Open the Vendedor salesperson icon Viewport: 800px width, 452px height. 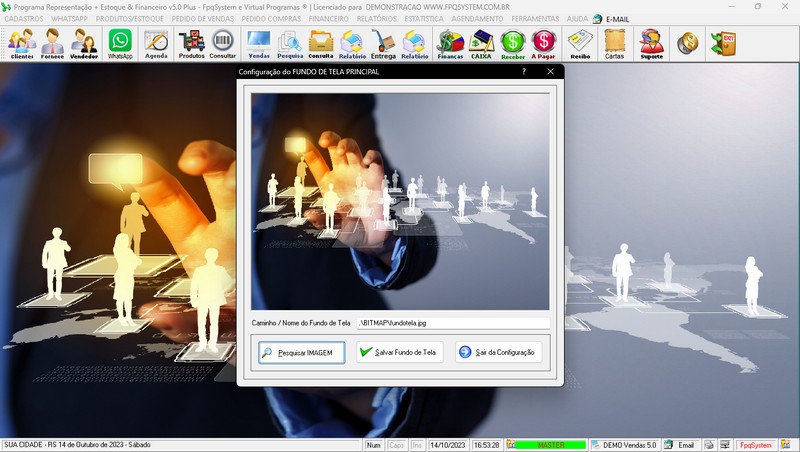pyautogui.click(x=84, y=44)
